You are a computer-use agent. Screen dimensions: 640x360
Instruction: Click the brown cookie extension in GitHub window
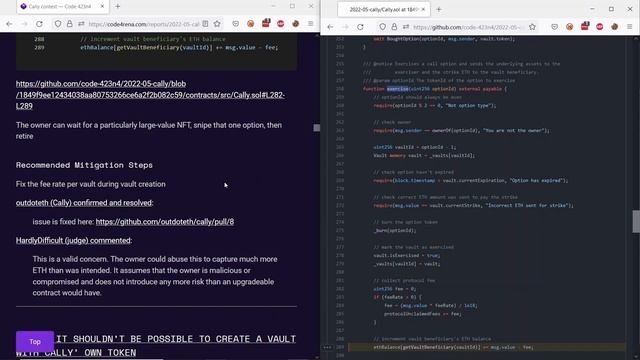coord(614,27)
